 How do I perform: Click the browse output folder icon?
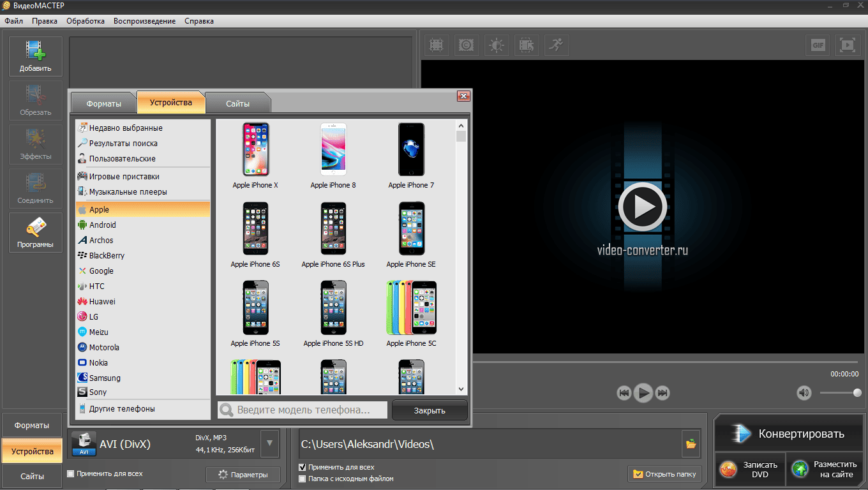(x=691, y=444)
